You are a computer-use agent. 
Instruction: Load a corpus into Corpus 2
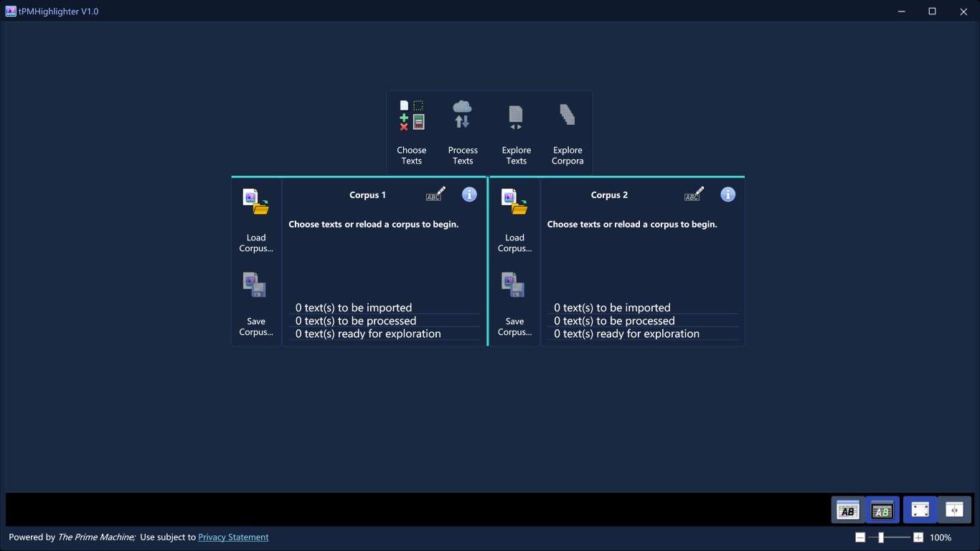(514, 220)
